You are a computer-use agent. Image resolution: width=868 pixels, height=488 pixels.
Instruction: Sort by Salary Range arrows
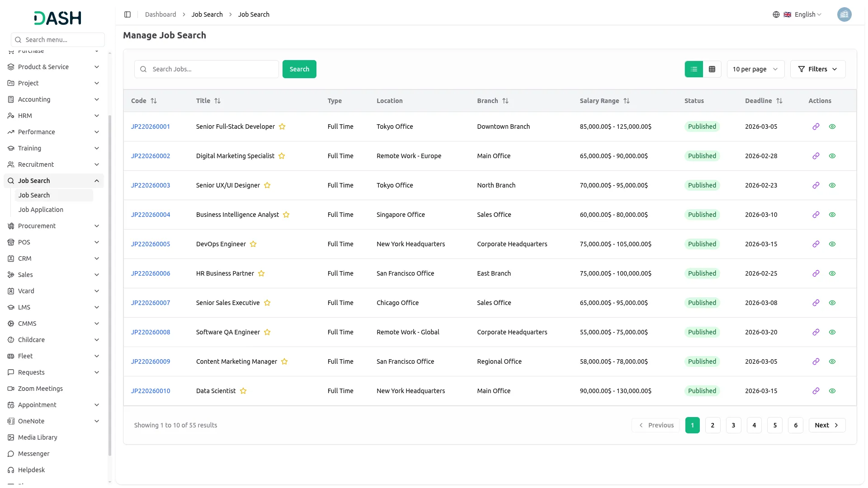point(626,101)
